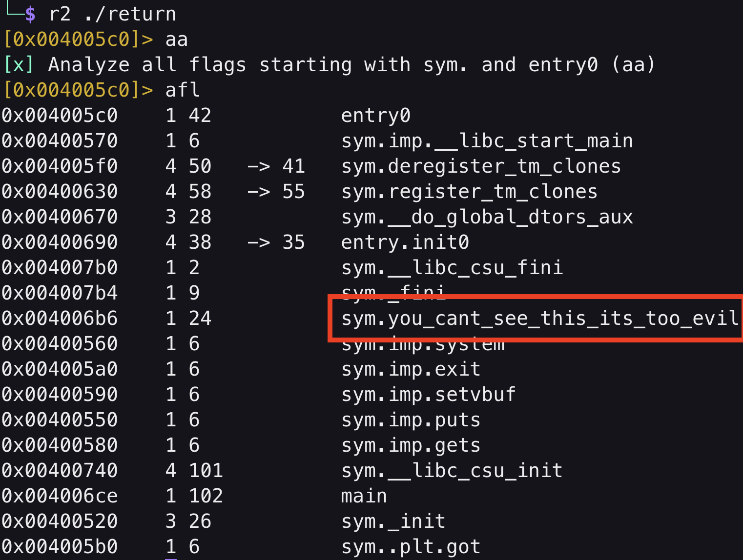Image resolution: width=743 pixels, height=560 pixels.
Task: Click the r2 ./return command text
Action: pos(112,14)
